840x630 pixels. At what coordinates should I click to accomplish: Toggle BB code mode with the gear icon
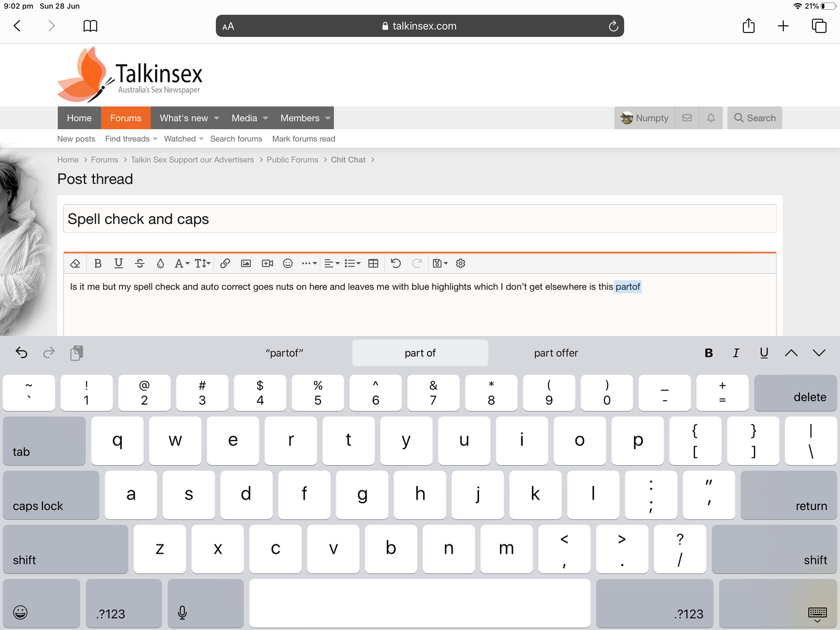[461, 263]
